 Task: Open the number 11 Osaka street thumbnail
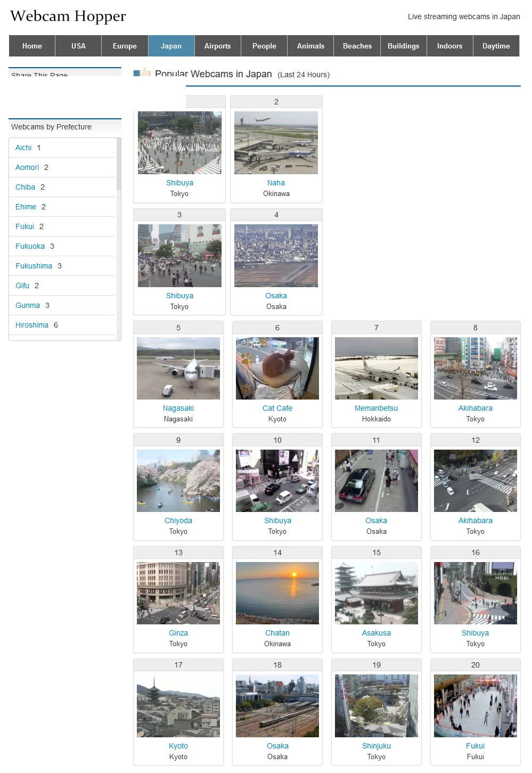(377, 481)
